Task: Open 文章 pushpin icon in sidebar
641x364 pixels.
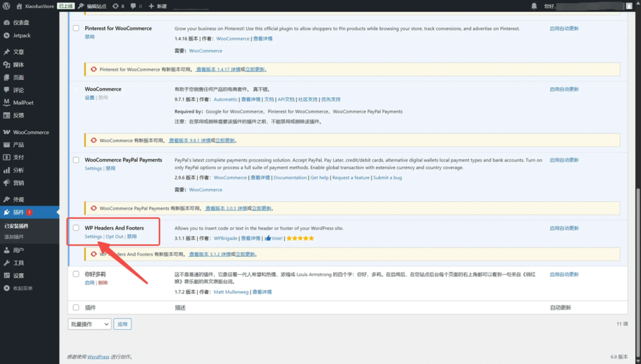Action: [x=6, y=52]
